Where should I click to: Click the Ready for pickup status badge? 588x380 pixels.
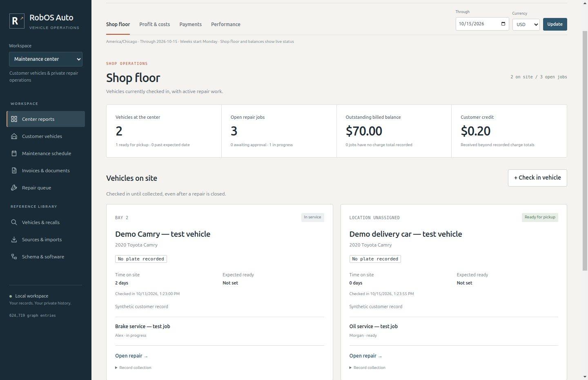coord(540,218)
